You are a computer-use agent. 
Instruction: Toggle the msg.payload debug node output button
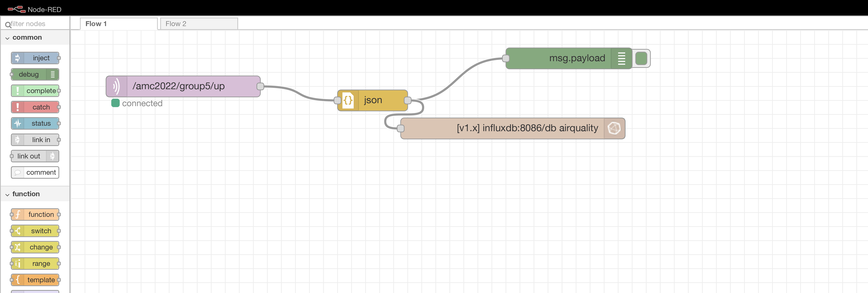[641, 59]
